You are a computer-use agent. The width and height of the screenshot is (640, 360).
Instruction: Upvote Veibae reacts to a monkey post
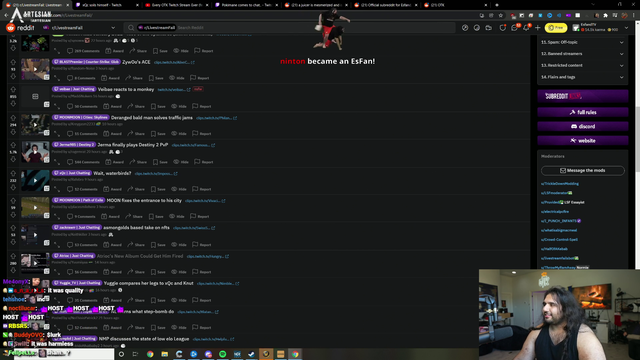tap(13, 89)
